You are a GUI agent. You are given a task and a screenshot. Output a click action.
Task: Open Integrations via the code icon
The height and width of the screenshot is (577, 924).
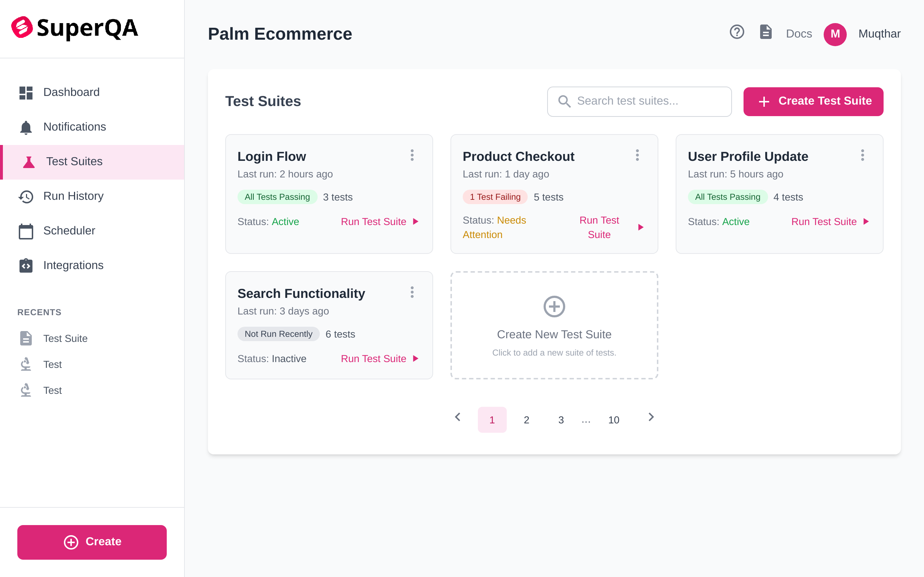point(26,265)
